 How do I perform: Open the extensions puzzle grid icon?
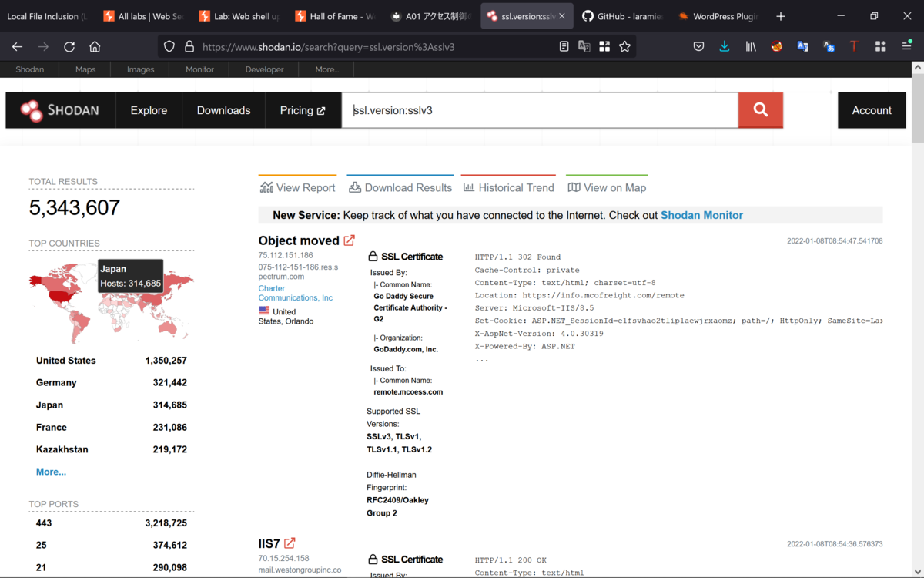[x=880, y=47]
